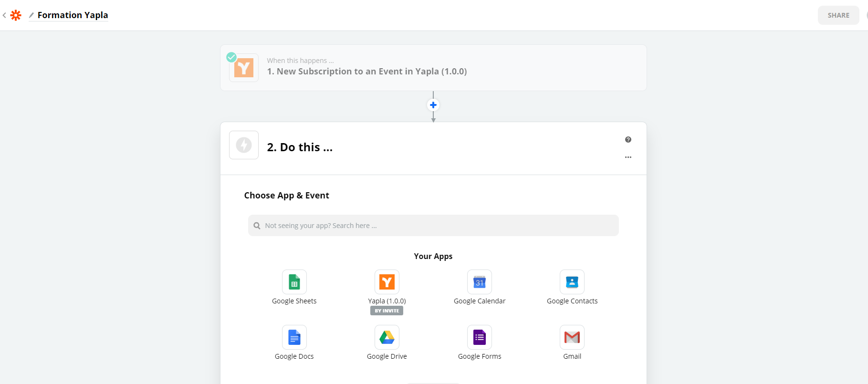The width and height of the screenshot is (868, 384).
Task: Choose the Google Calendar app icon
Action: click(x=480, y=282)
